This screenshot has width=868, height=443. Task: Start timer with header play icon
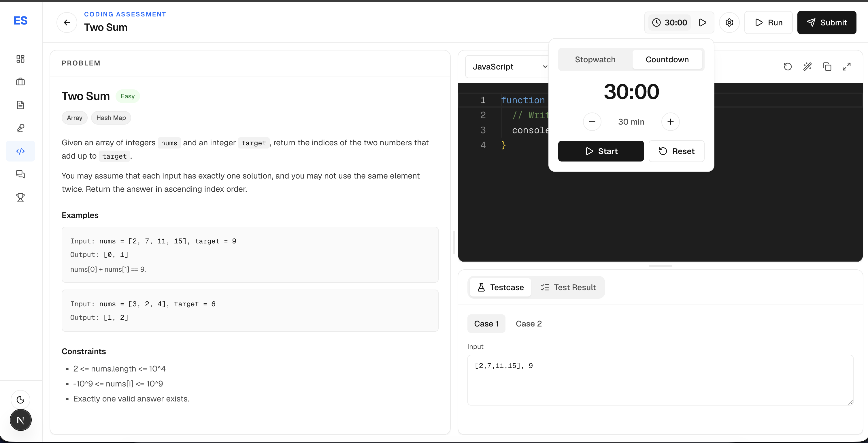point(703,22)
